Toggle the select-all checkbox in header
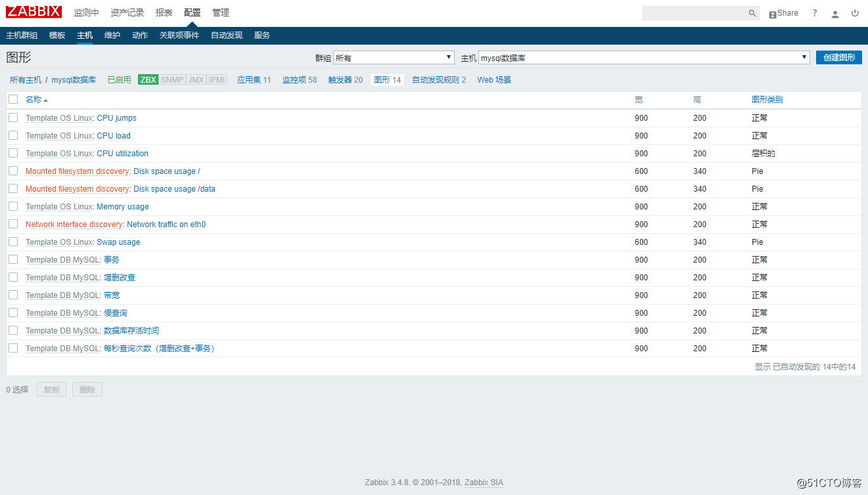The width and height of the screenshot is (868, 495). [x=13, y=99]
